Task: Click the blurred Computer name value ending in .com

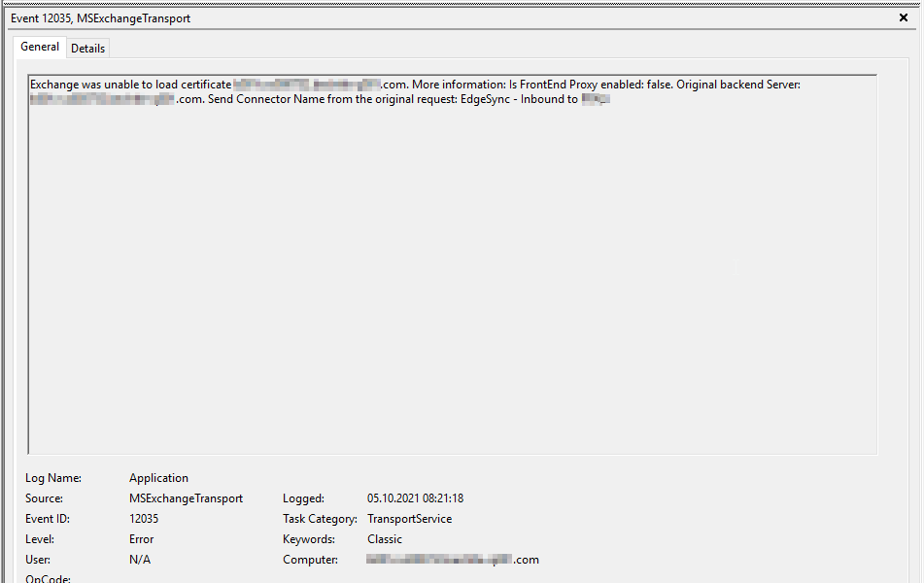Action: click(453, 560)
